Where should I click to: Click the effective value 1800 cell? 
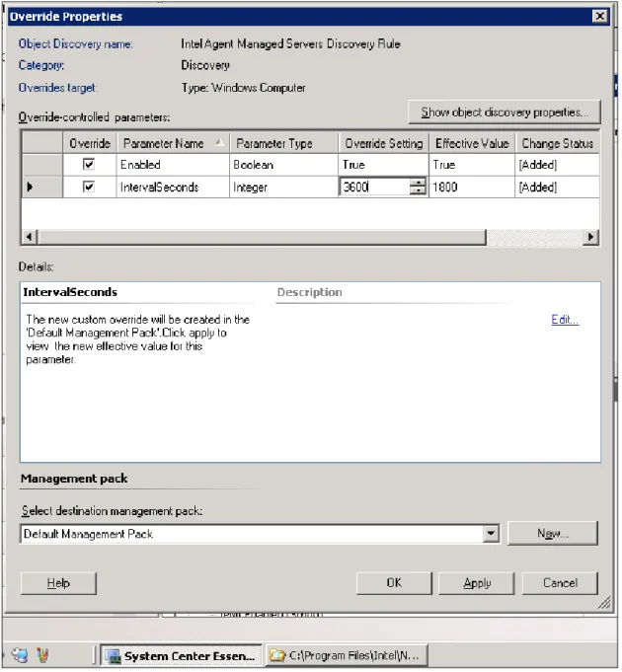[x=472, y=187]
